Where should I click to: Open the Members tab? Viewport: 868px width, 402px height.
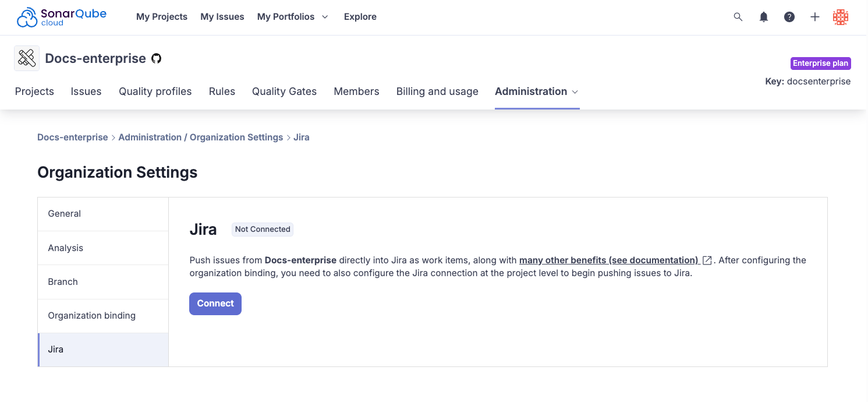click(356, 91)
